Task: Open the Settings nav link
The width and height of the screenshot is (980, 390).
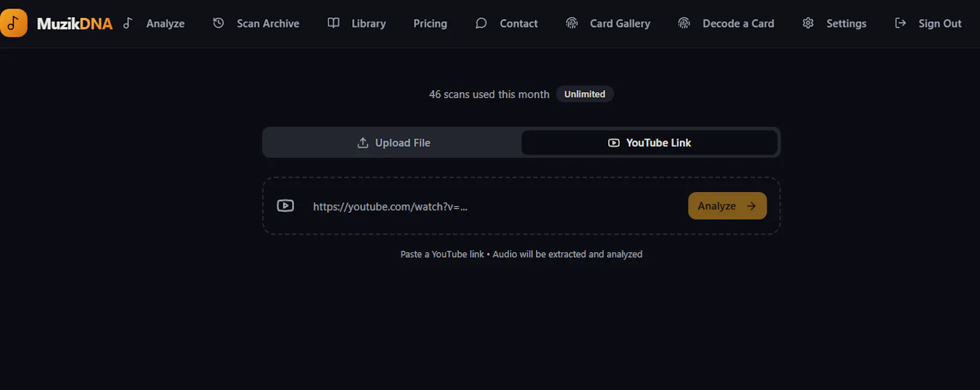Action: pyautogui.click(x=846, y=23)
